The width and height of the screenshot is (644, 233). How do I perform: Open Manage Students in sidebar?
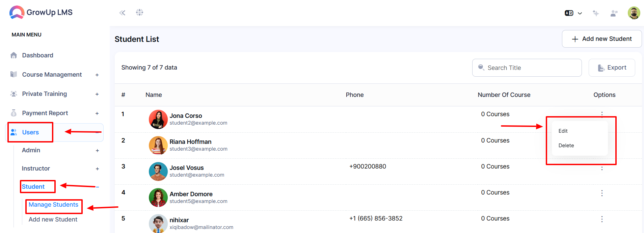click(53, 205)
